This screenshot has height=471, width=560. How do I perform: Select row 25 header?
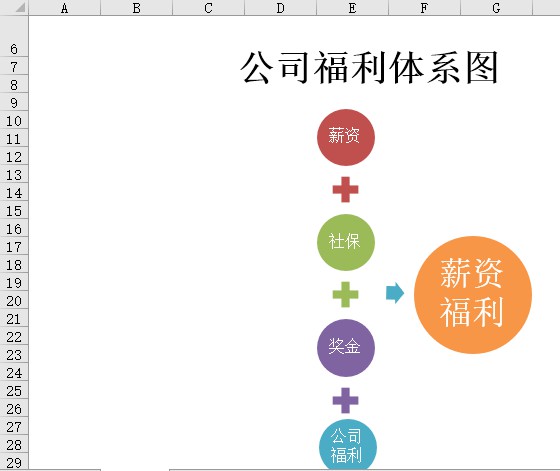14,391
